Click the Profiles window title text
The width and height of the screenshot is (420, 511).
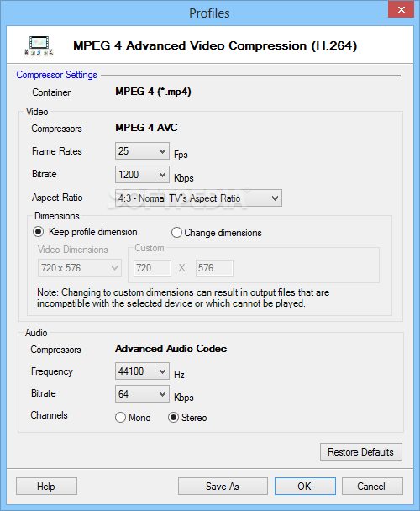coord(209,13)
